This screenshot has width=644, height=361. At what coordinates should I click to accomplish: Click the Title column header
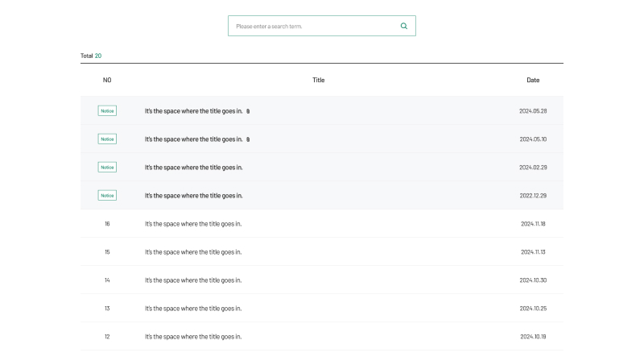[x=318, y=80]
